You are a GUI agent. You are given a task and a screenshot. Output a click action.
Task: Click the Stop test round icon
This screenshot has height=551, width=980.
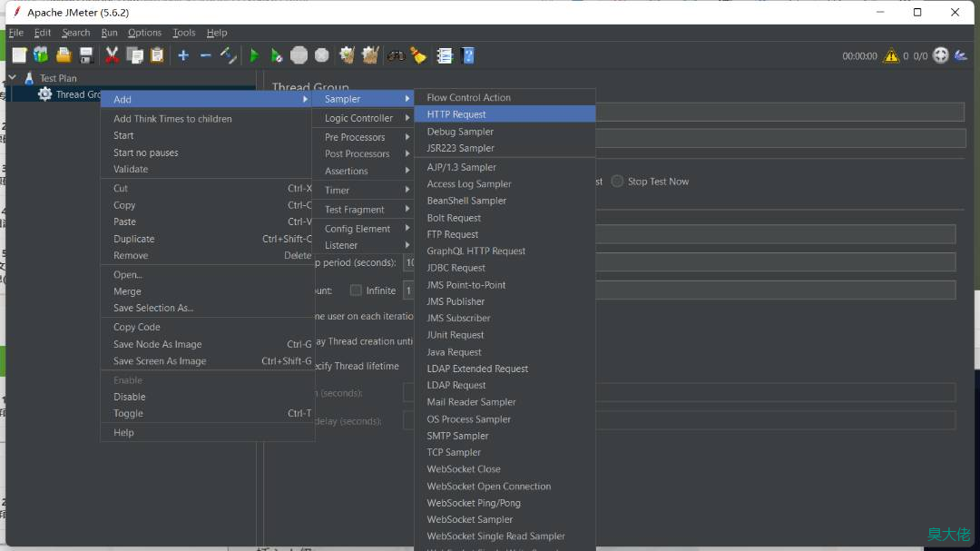(x=299, y=55)
